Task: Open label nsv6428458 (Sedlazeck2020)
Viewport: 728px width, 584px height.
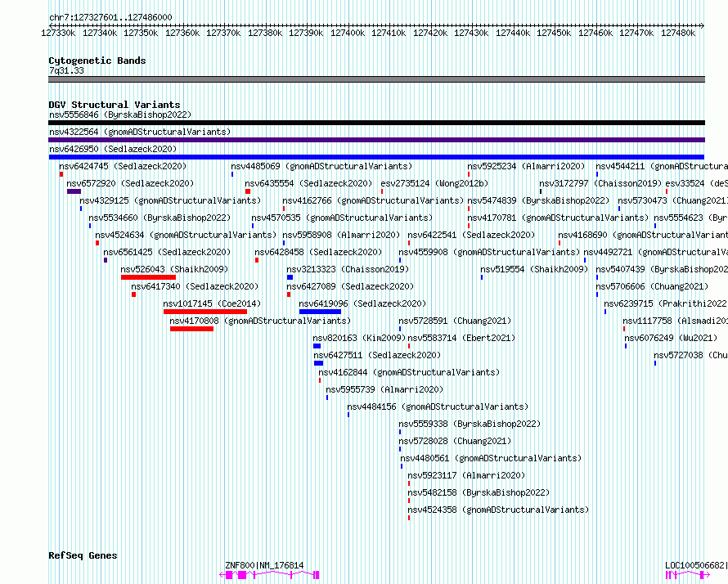Action: tap(318, 252)
